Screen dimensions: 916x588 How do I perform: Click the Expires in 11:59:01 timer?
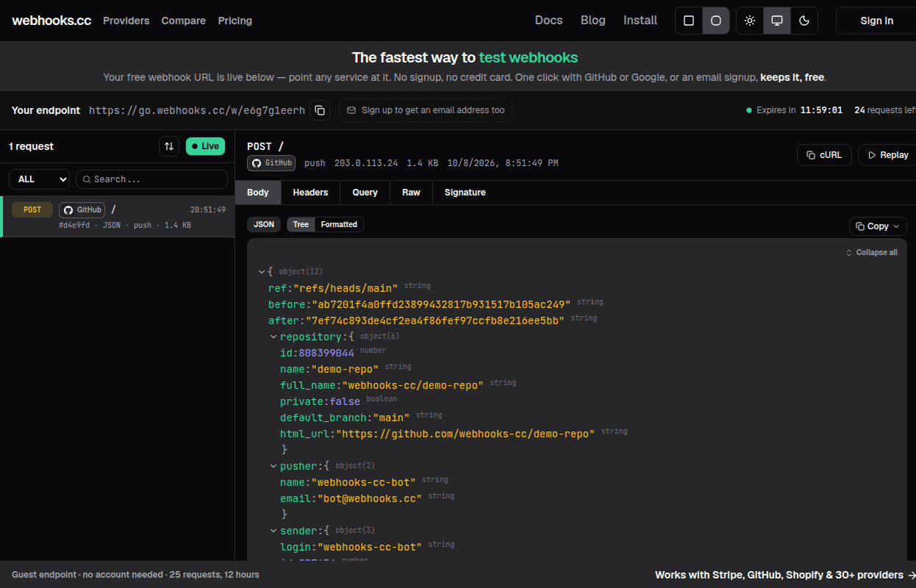(x=794, y=110)
